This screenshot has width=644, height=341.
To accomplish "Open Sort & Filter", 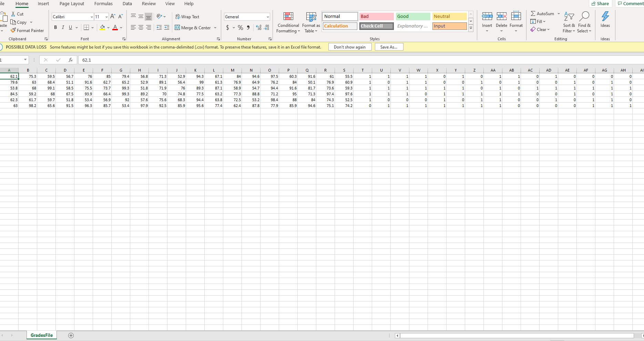I will click(569, 22).
